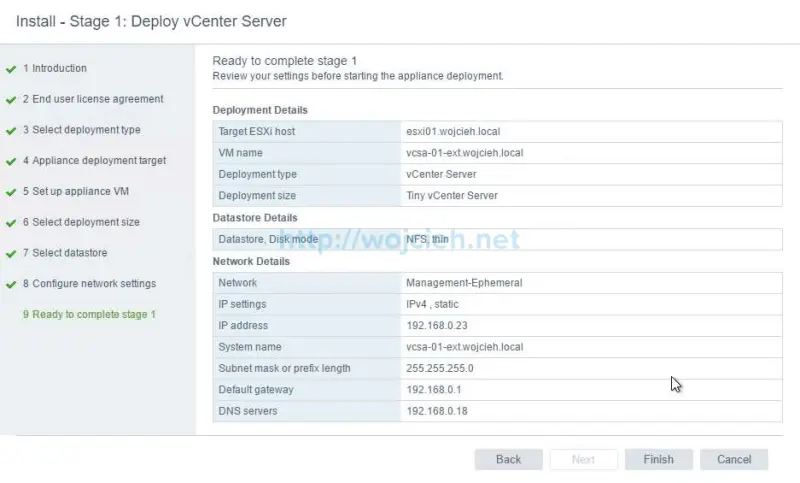Viewport: 800px width, 483px height.
Task: Click the Finish button
Action: pyautogui.click(x=658, y=460)
